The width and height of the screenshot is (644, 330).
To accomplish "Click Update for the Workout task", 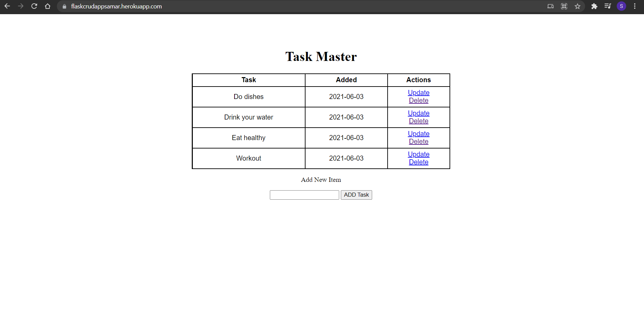I will click(419, 154).
